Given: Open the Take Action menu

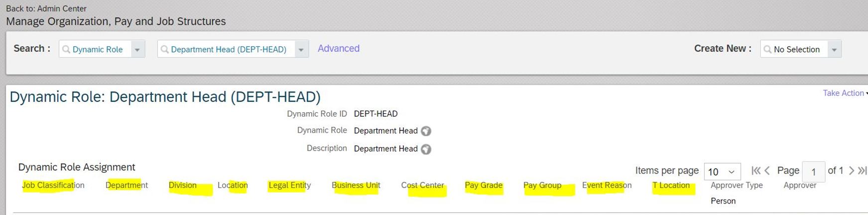Looking at the screenshot, I should point(845,93).
